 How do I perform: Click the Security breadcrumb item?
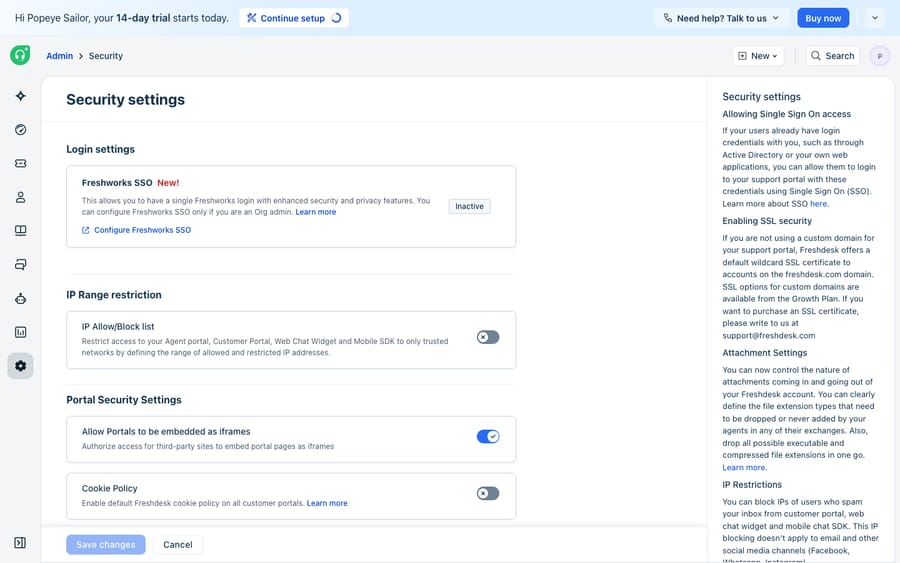(x=106, y=56)
